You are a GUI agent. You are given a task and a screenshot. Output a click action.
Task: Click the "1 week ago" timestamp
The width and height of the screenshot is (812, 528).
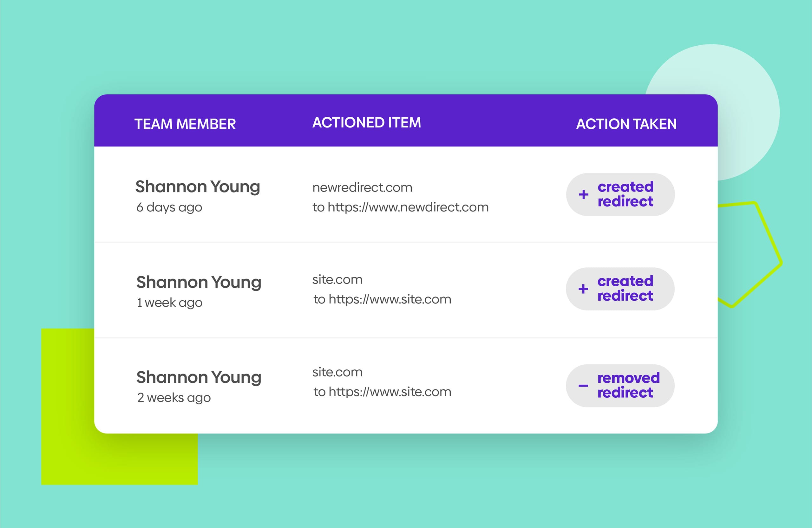pyautogui.click(x=170, y=303)
